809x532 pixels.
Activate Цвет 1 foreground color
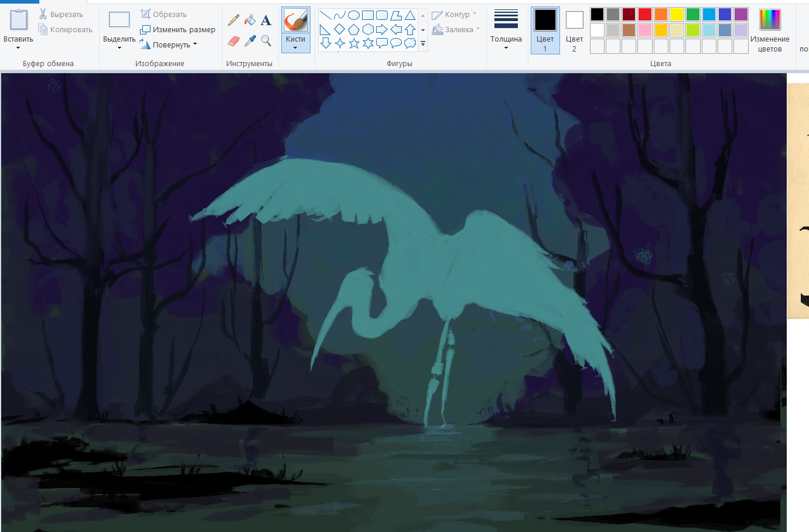545,30
